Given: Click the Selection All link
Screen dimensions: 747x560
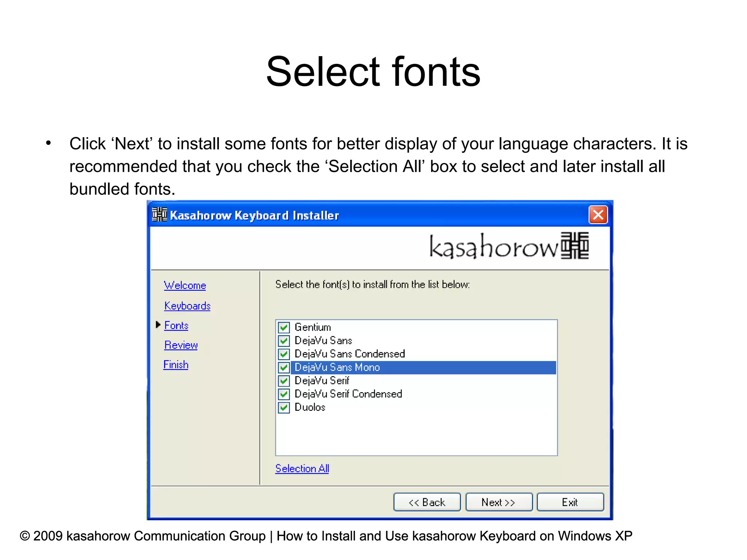Looking at the screenshot, I should coord(302,468).
